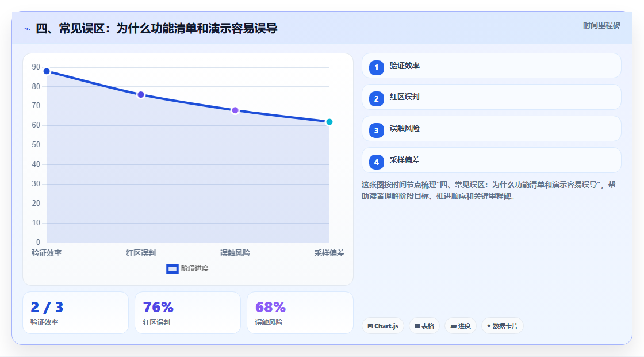Click the number 2 badge for 红区误判
The width and height of the screenshot is (644, 357).
[376, 99]
